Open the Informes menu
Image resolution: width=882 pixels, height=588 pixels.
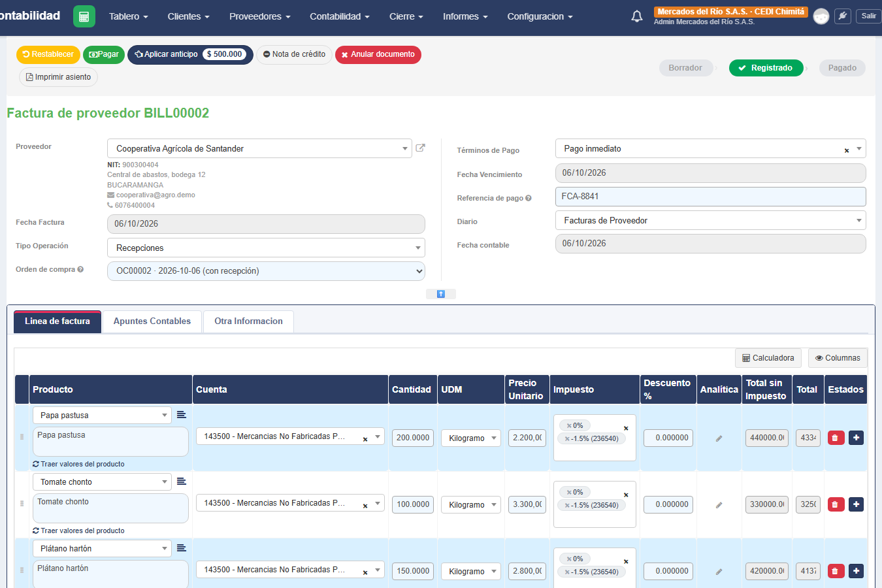tap(465, 16)
